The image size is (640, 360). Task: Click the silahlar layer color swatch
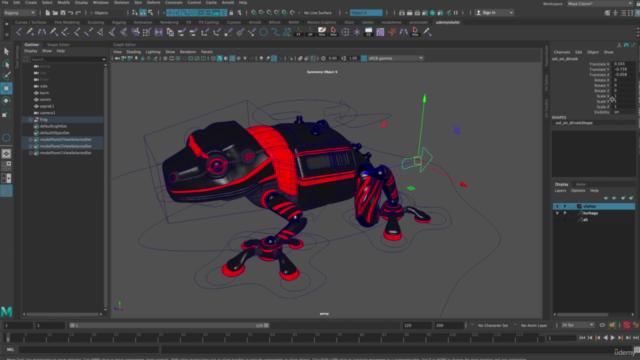579,206
